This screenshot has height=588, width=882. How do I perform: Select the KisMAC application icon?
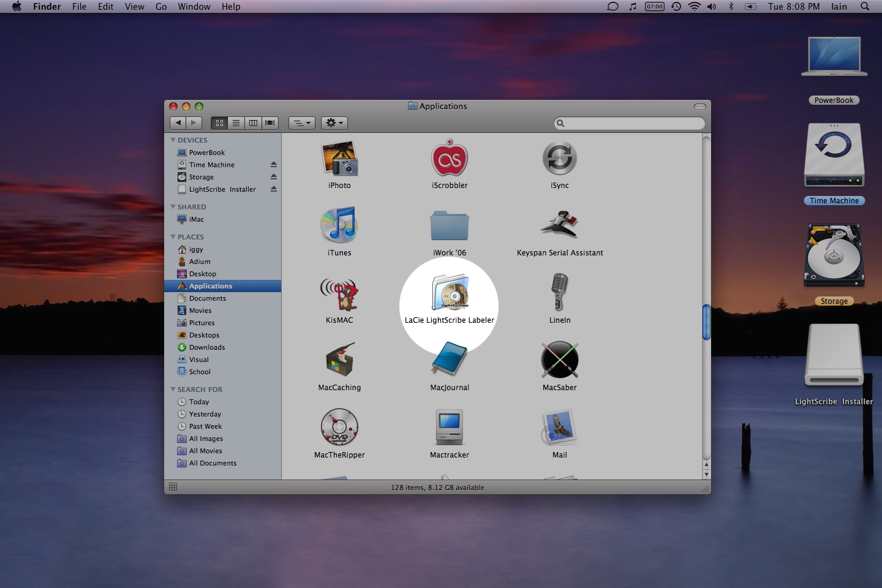pos(339,293)
